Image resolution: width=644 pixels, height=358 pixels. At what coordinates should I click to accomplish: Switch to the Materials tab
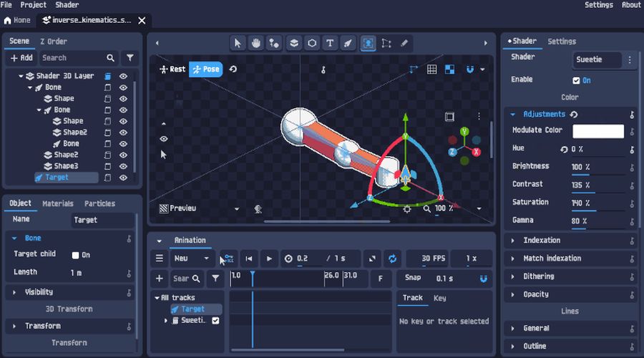pyautogui.click(x=58, y=204)
